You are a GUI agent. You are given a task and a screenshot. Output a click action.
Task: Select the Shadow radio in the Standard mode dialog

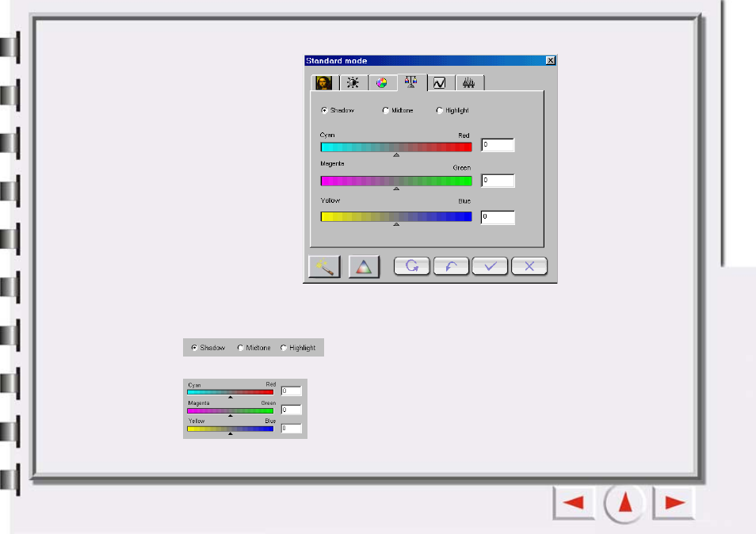[324, 110]
